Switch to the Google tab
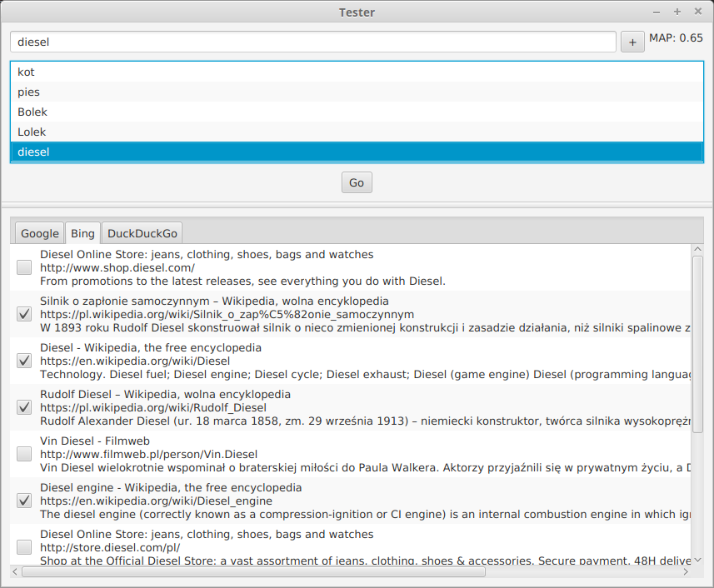714x588 pixels. coord(40,233)
